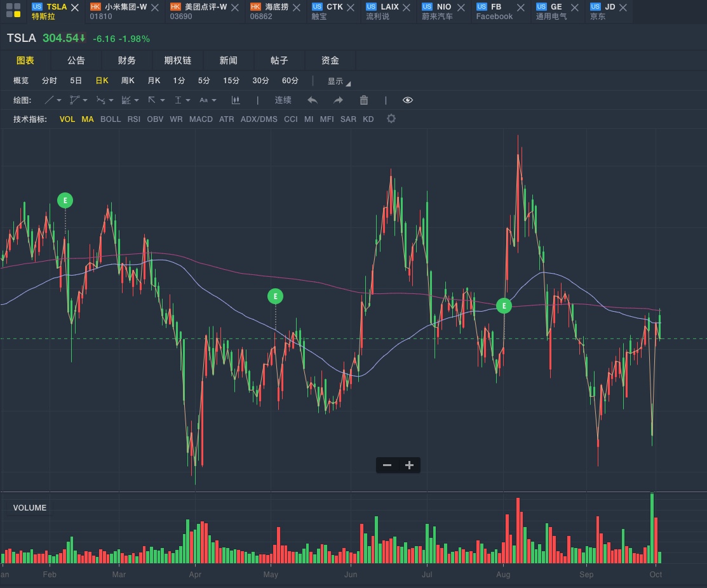Screen dimensions: 707x588
Task: Click the 连续 continuous drawing button
Action: click(x=283, y=100)
